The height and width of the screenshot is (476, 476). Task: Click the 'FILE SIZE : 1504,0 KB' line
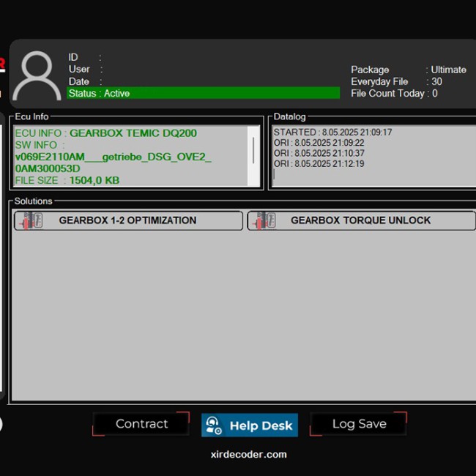coord(67,180)
